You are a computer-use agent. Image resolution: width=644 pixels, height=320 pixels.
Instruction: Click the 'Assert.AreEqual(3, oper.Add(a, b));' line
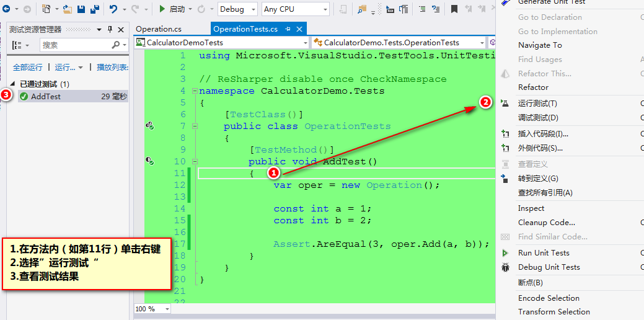382,244
